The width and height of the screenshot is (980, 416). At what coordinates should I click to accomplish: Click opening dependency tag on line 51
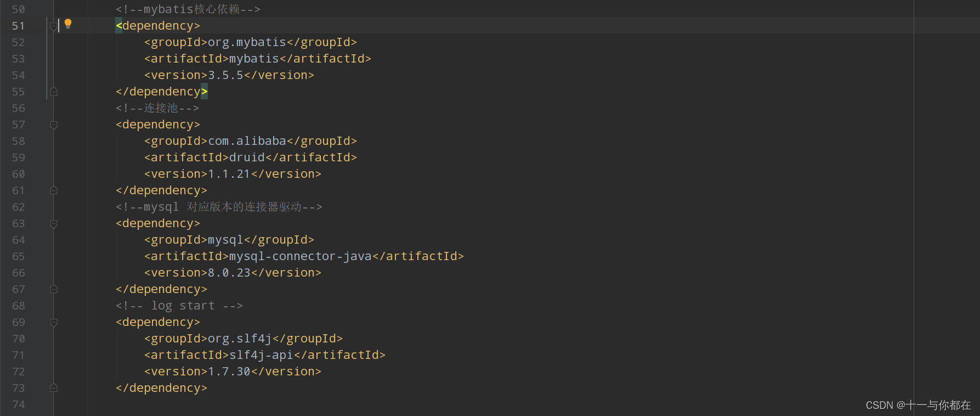pos(158,26)
